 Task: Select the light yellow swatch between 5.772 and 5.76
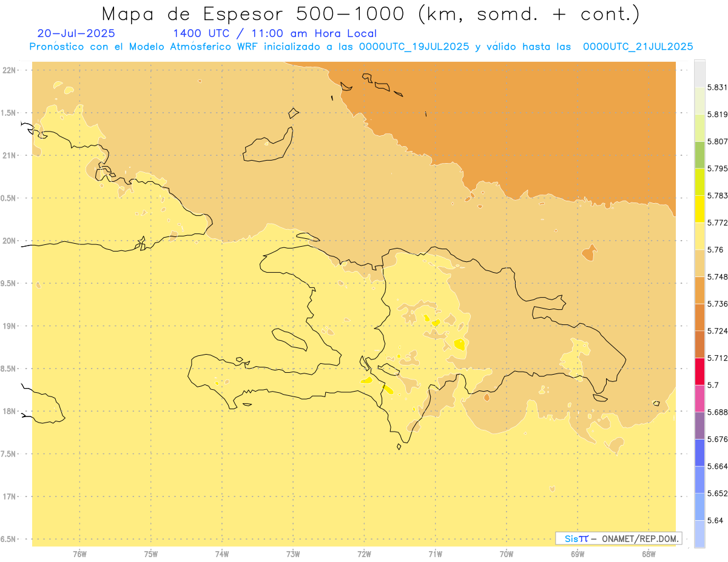[699, 236]
